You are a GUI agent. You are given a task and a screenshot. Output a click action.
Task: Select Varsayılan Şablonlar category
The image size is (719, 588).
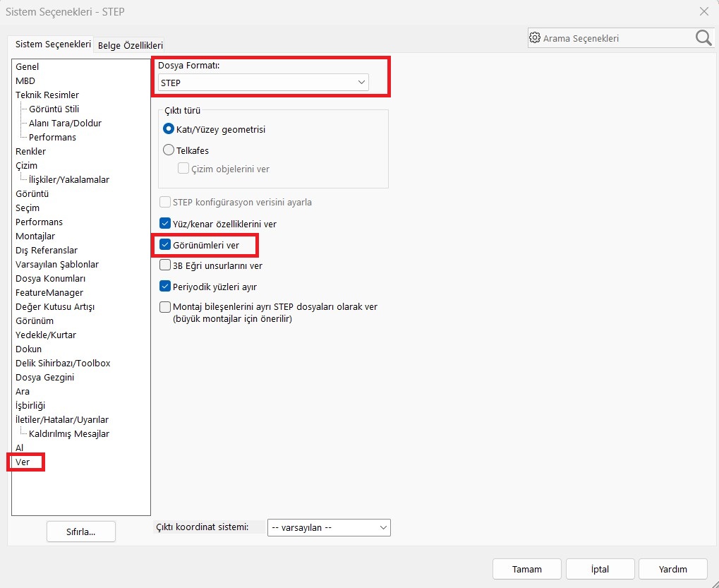[57, 264]
